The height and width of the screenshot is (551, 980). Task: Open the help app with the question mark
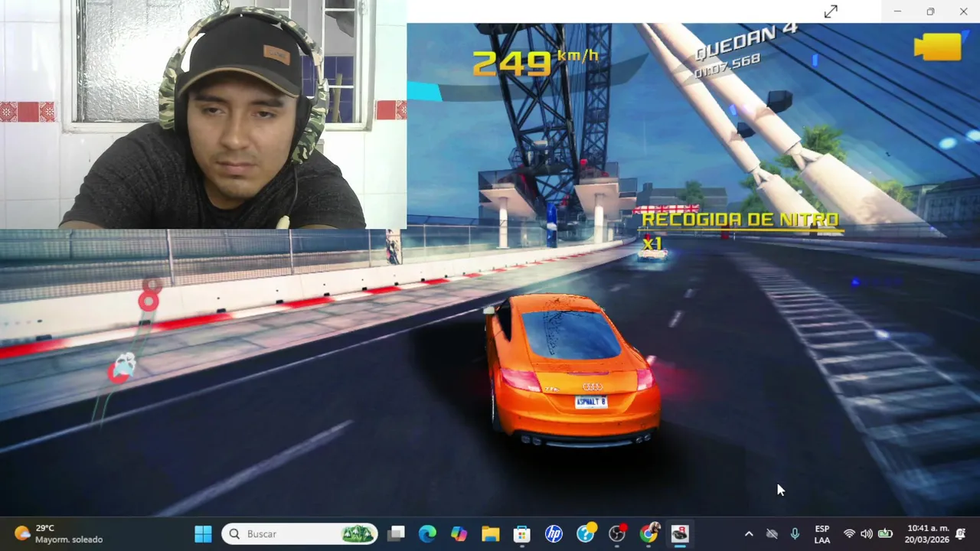586,533
